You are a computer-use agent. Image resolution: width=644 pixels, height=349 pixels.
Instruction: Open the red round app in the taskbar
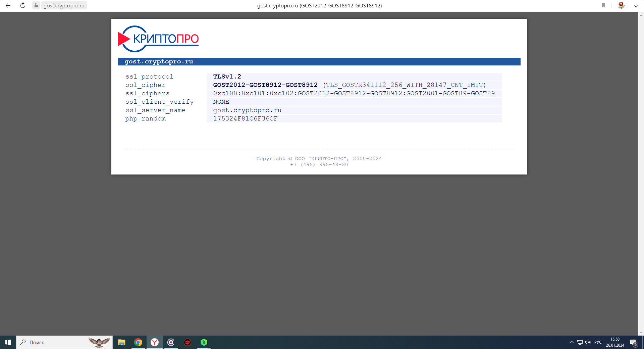pos(187,342)
